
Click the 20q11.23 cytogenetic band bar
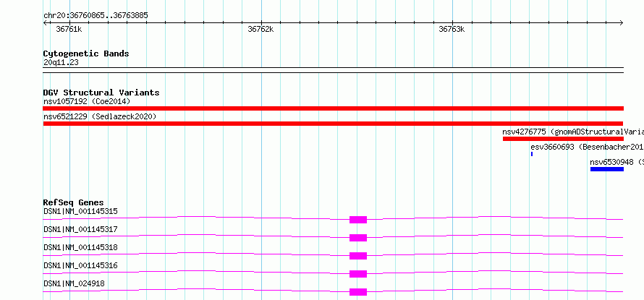(x=333, y=70)
